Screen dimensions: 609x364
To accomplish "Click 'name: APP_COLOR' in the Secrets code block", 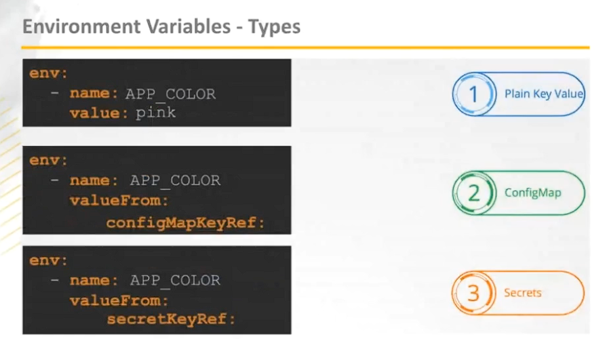I will tap(144, 280).
